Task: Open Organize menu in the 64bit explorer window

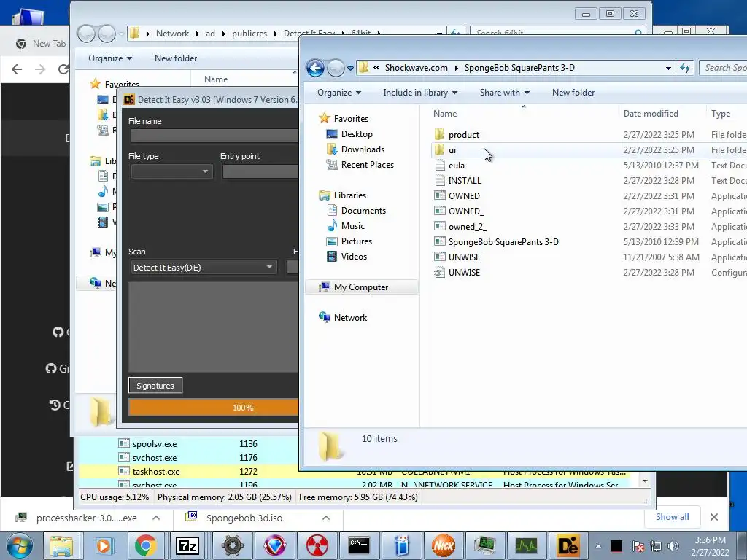Action: [x=110, y=58]
